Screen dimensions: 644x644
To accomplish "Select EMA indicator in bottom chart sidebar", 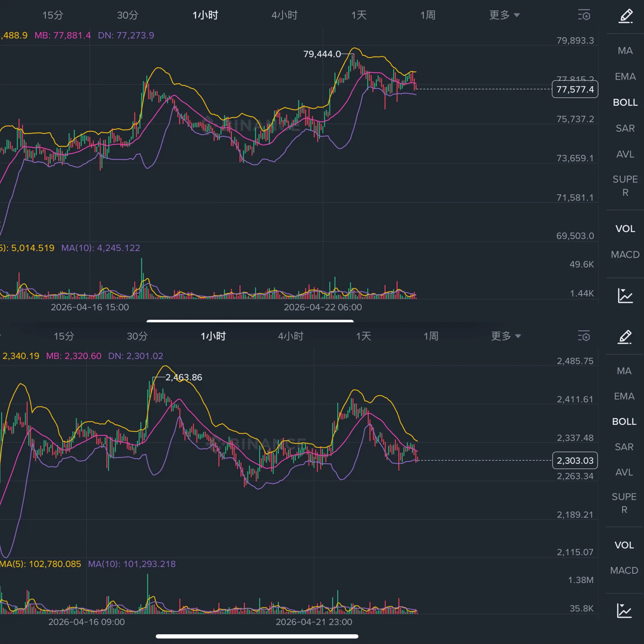I will 624,396.
